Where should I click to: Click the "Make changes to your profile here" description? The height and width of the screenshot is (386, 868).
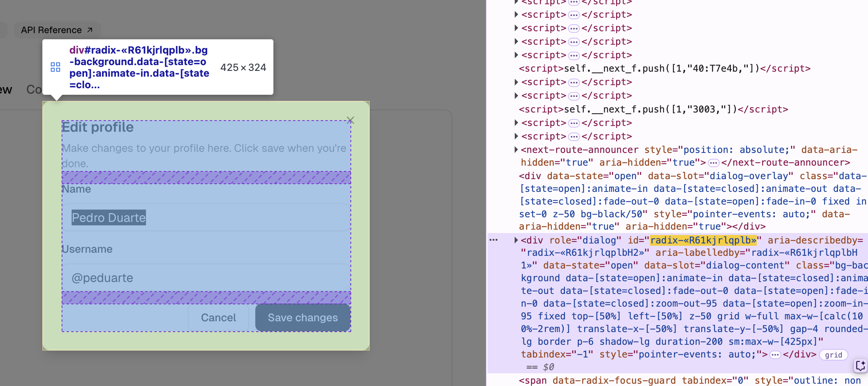point(204,156)
